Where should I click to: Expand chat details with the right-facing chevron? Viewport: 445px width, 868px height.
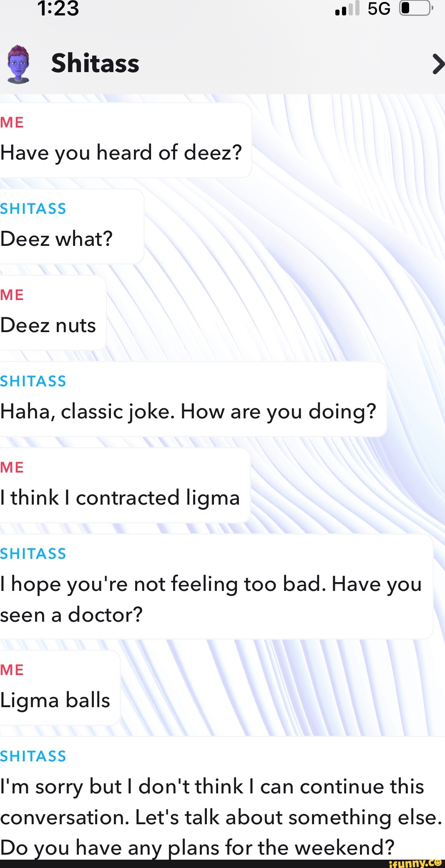coord(438,64)
